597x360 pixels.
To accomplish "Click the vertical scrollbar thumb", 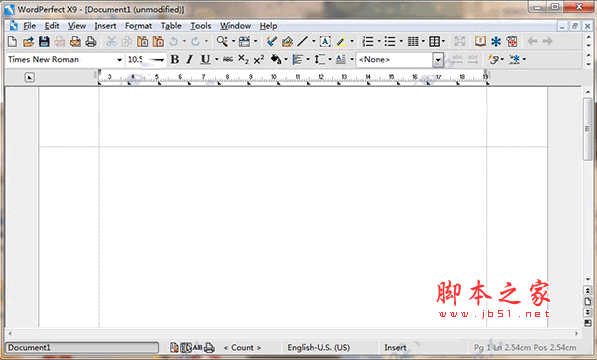I will [587, 129].
